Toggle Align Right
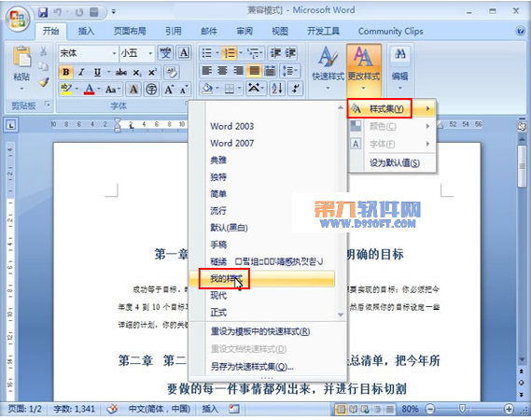The height and width of the screenshot is (420, 531). pyautogui.click(x=238, y=71)
